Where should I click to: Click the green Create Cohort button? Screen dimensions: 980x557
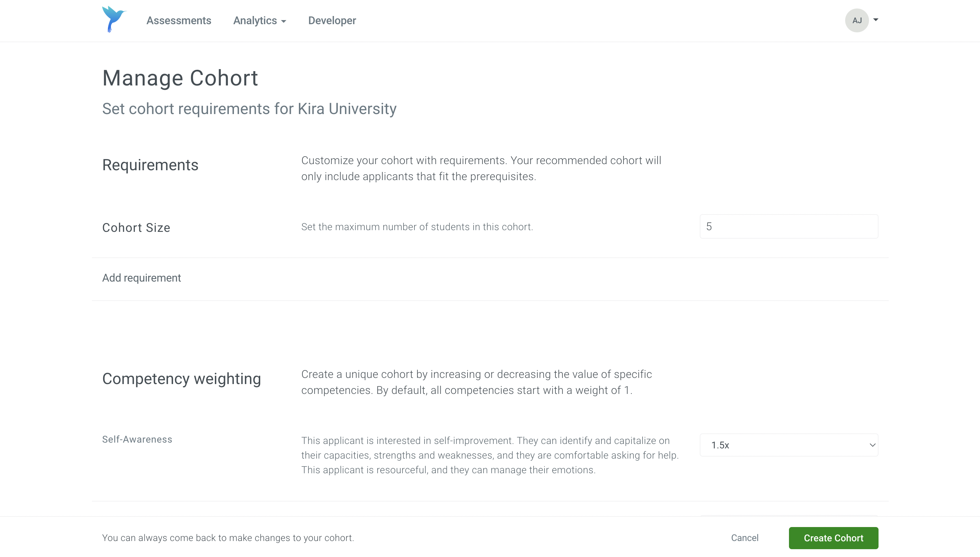pos(833,538)
